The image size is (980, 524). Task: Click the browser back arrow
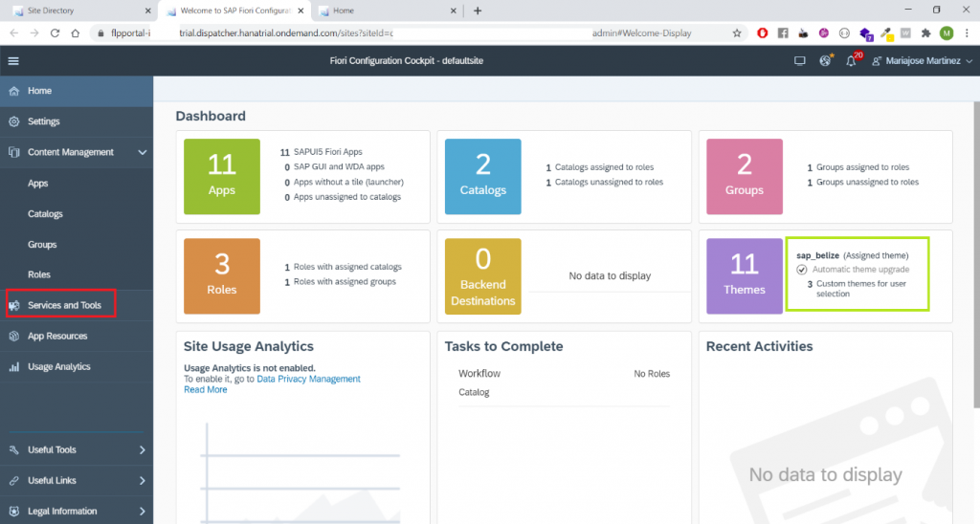click(x=14, y=33)
